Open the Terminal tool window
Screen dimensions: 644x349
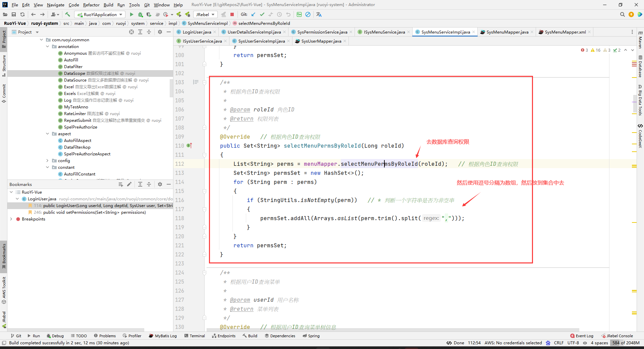(x=195, y=336)
